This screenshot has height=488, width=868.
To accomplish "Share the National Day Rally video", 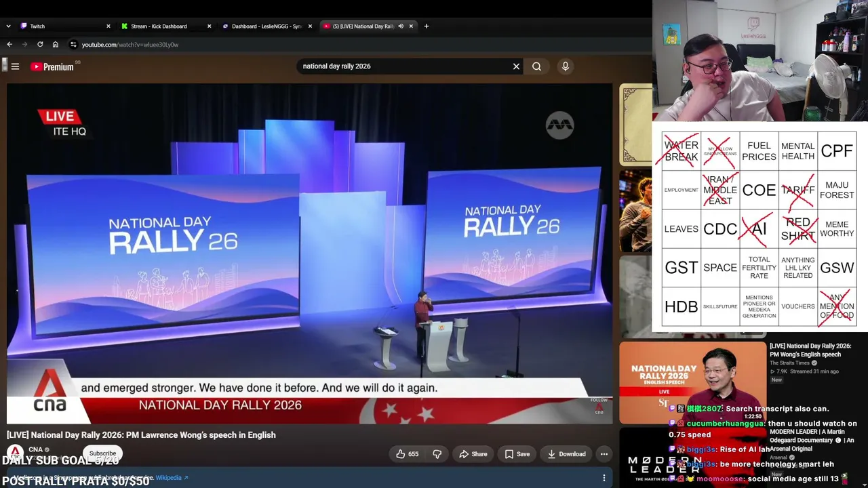I will coord(472,454).
